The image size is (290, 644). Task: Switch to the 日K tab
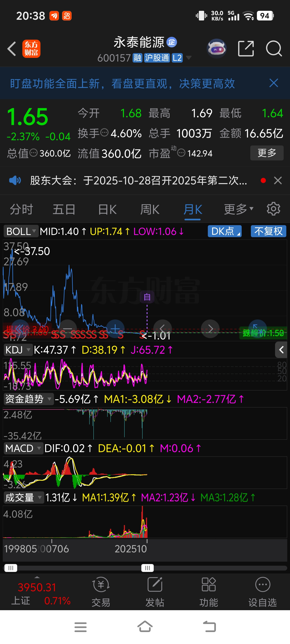(107, 209)
